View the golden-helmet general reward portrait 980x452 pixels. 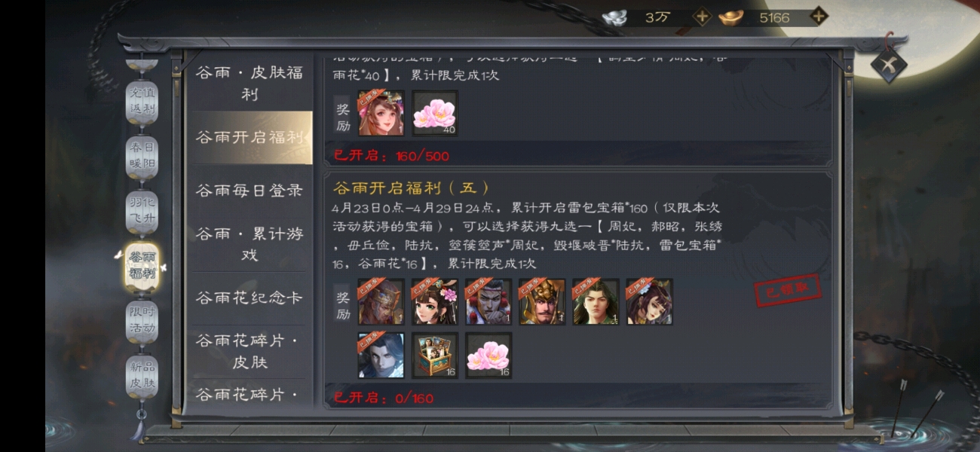tap(542, 302)
